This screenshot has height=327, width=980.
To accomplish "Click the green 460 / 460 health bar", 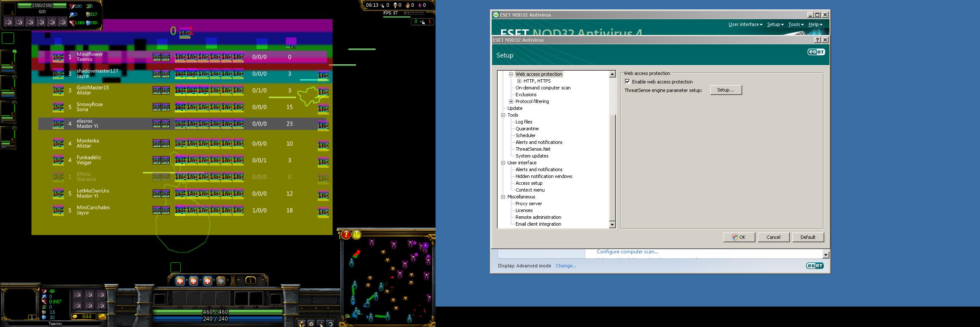I will tap(217, 312).
